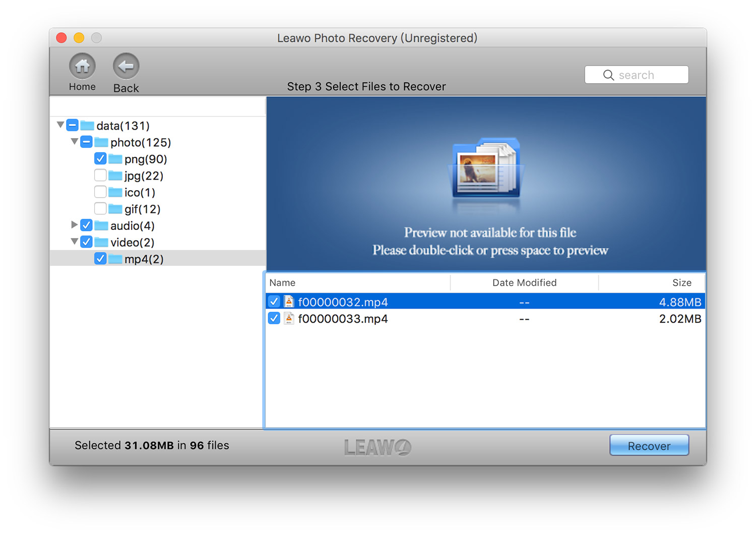Click the audio folder icon in tree
Viewport: 756px width, 536px height.
coord(101,225)
